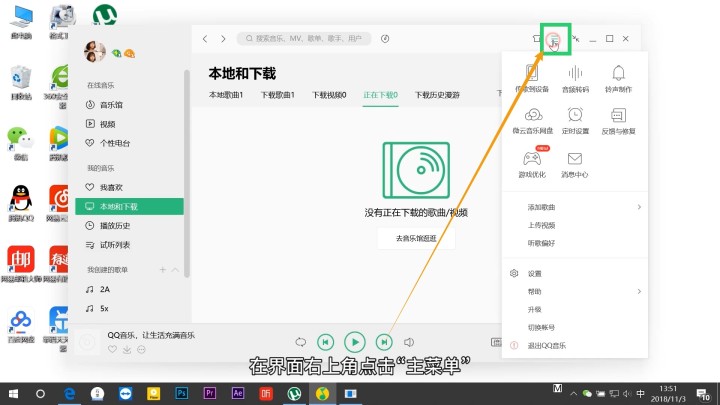Open Microsoft Edge from the taskbar
Screen dimensions: 720x405
[69, 394]
